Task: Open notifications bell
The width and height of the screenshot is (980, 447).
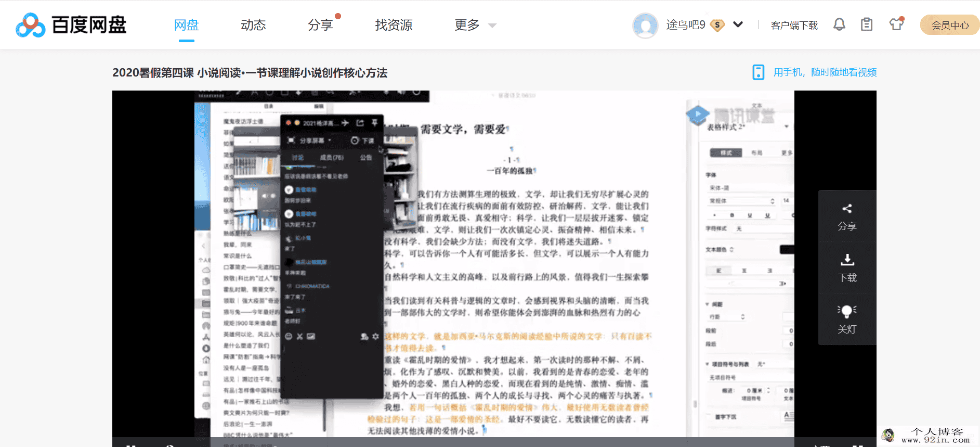Action: coord(839,24)
